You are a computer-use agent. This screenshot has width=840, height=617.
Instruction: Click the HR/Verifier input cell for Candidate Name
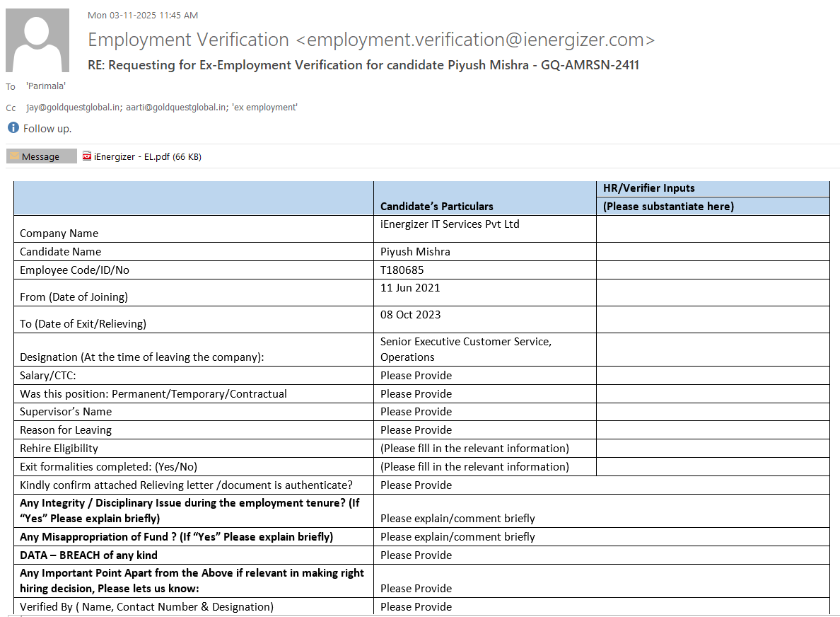tap(713, 252)
